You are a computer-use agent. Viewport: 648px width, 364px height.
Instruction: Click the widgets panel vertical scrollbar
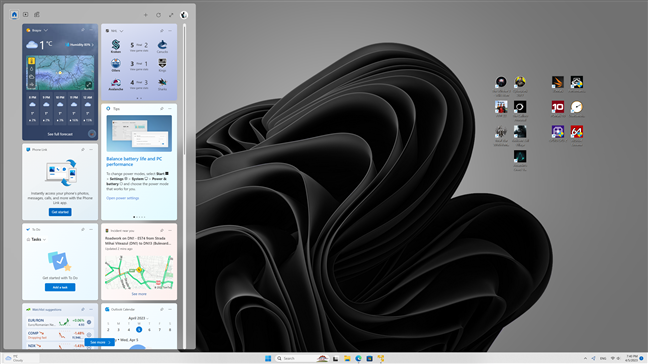click(184, 89)
